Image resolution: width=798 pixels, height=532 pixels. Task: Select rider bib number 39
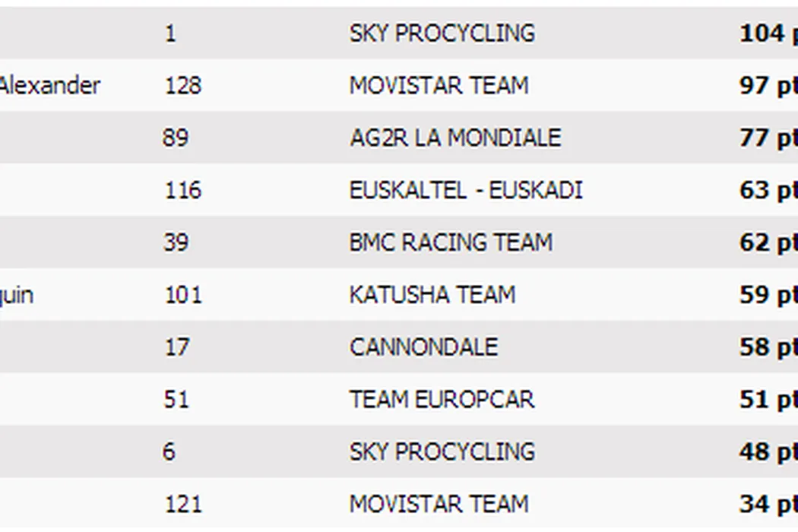176,242
